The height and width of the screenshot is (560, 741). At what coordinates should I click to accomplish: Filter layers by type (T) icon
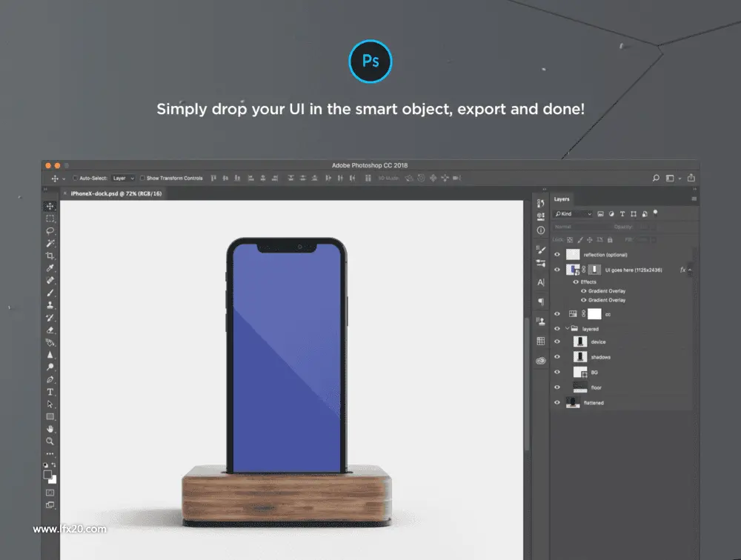(622, 214)
